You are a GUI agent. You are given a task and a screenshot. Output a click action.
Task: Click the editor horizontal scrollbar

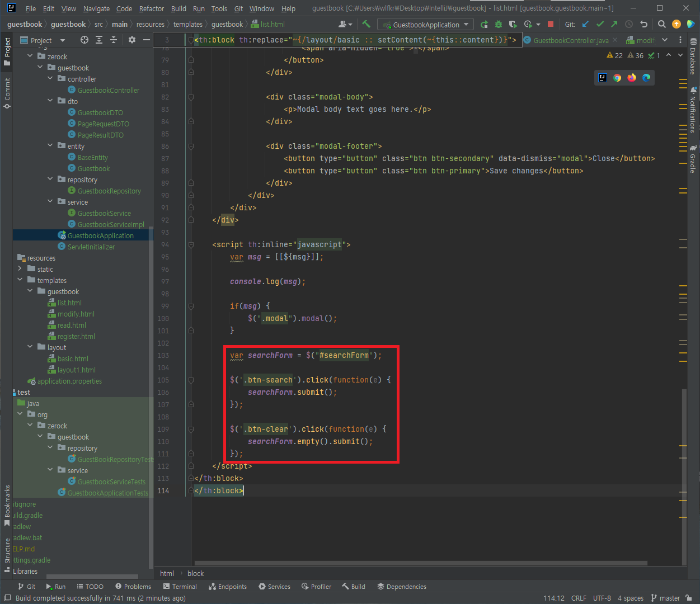click(421, 563)
